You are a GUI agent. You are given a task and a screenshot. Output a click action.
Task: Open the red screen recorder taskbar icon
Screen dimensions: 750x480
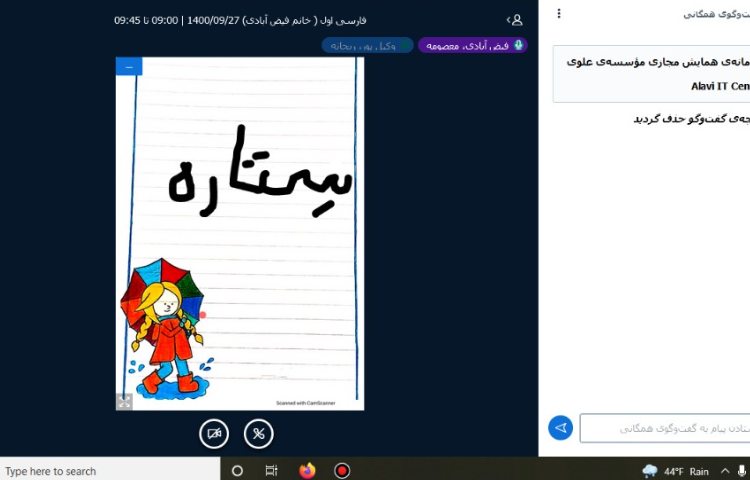pos(342,471)
